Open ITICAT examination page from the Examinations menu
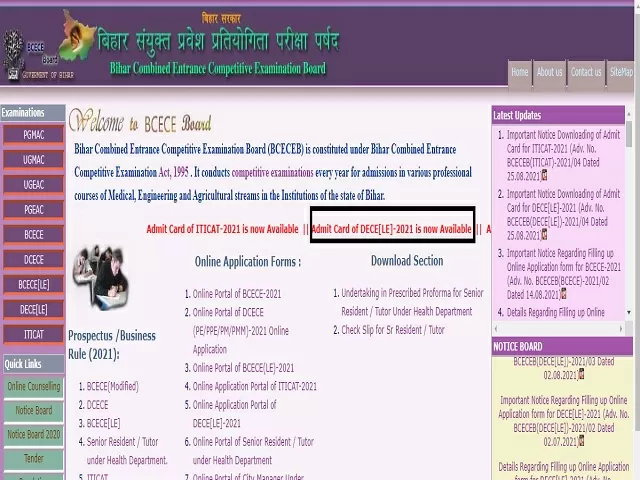 tap(33, 334)
